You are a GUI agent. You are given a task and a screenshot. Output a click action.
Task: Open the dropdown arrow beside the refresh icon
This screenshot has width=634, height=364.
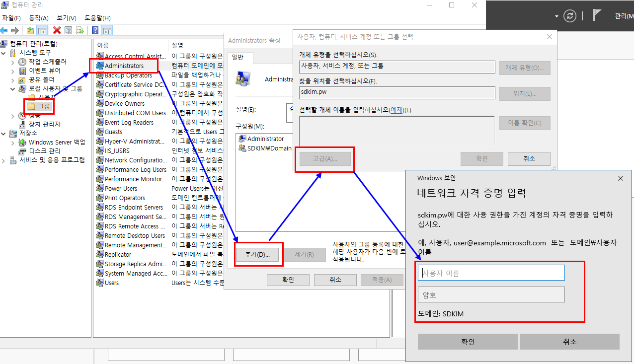tap(557, 16)
